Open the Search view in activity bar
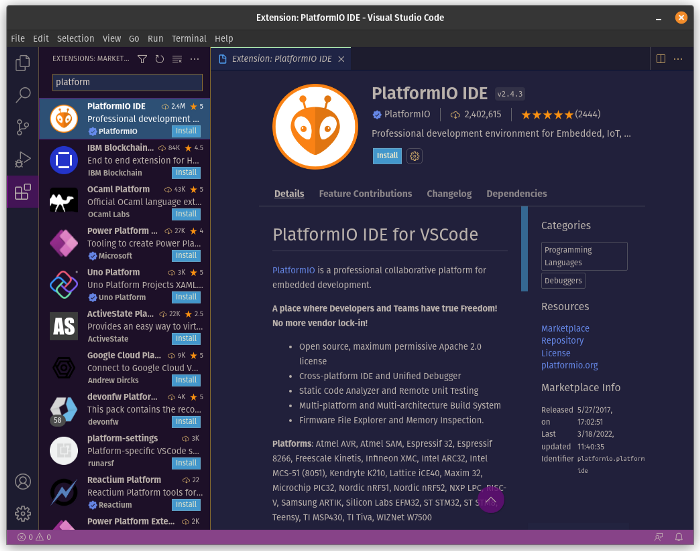 [x=22, y=95]
